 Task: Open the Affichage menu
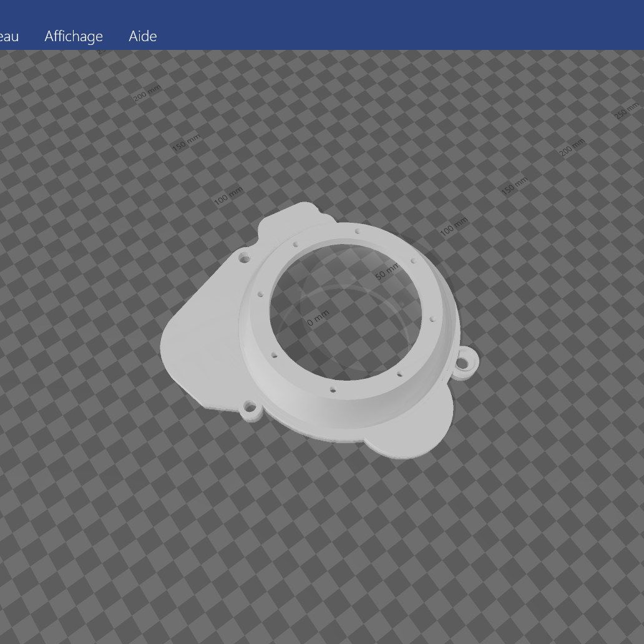tap(74, 36)
